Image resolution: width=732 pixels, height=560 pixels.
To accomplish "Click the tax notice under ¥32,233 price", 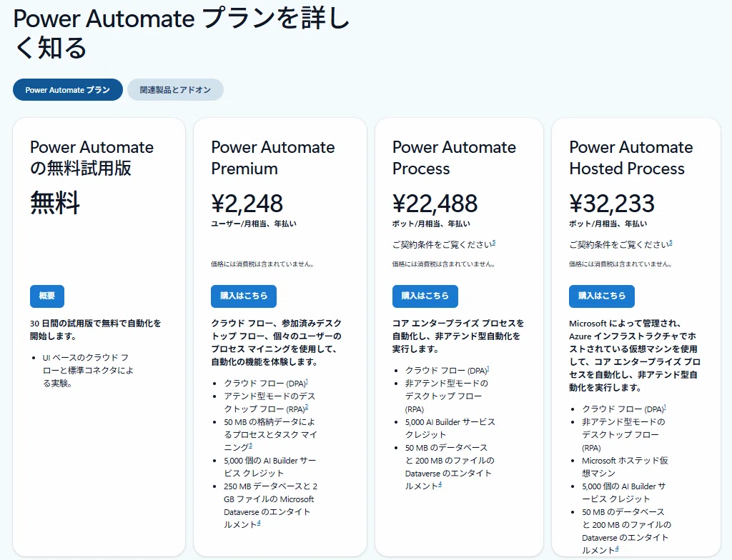I will pos(620,264).
